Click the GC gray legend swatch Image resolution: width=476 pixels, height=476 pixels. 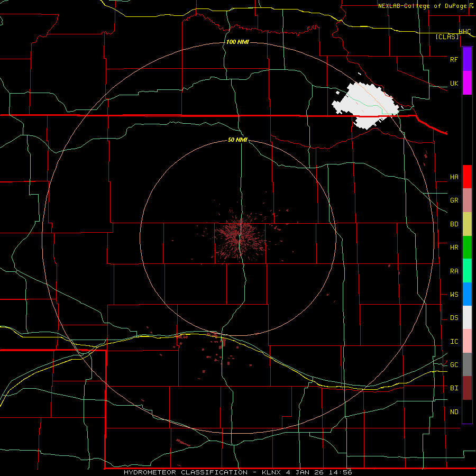pyautogui.click(x=467, y=364)
